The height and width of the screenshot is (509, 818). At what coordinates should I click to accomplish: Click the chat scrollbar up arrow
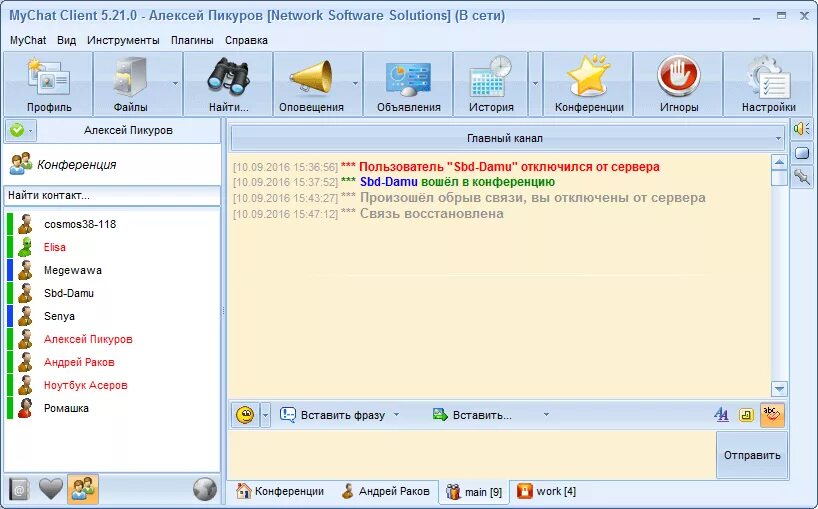(779, 162)
